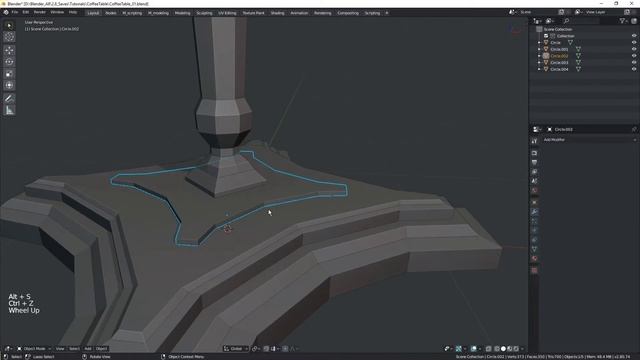Open the viewport Select menu

(x=74, y=349)
